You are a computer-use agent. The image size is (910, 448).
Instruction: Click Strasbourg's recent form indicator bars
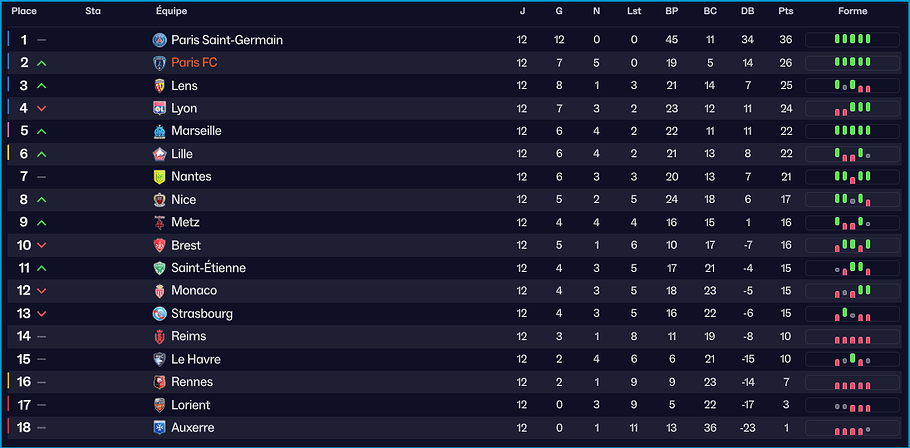[x=852, y=314]
